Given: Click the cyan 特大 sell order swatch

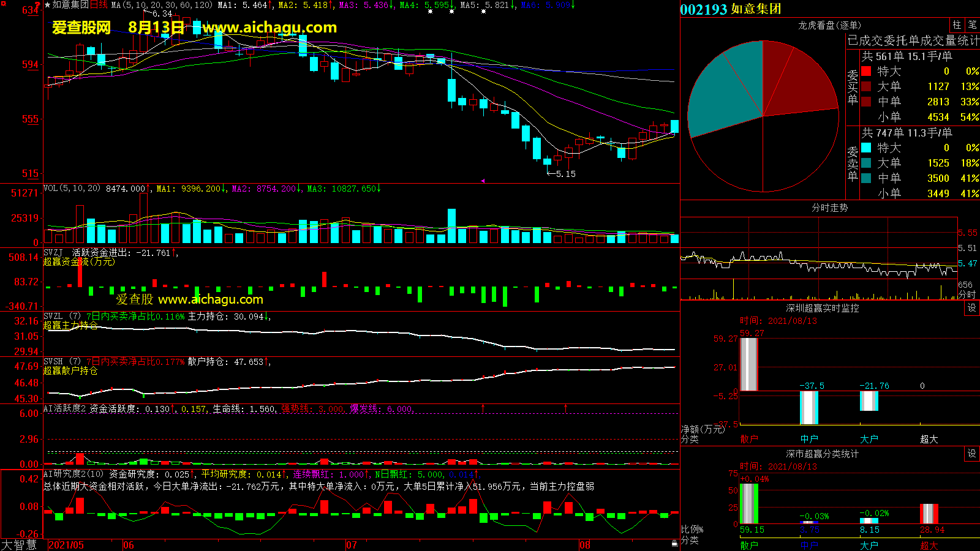Looking at the screenshot, I should coord(866,148).
